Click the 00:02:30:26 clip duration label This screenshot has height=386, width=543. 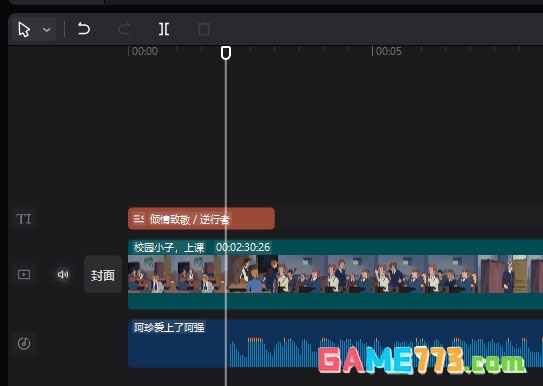tap(243, 247)
